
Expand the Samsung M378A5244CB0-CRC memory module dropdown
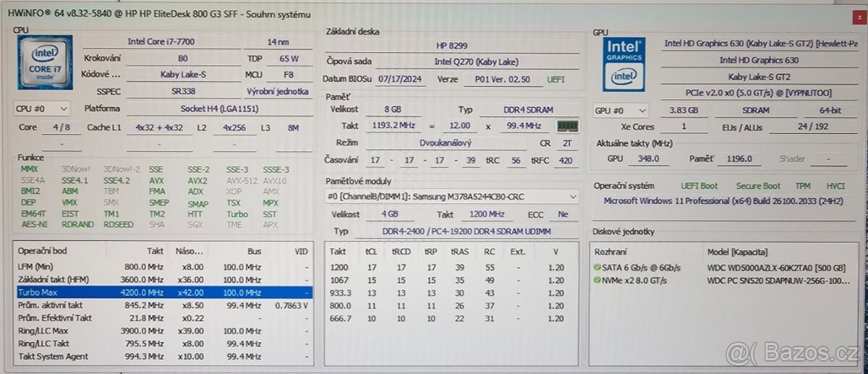452,196
